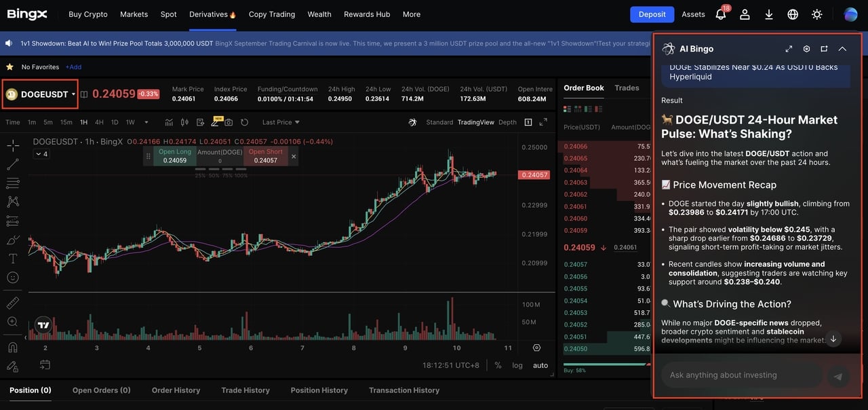Toggle log scale on chart
Screen dimensions: 868x410
click(x=517, y=365)
